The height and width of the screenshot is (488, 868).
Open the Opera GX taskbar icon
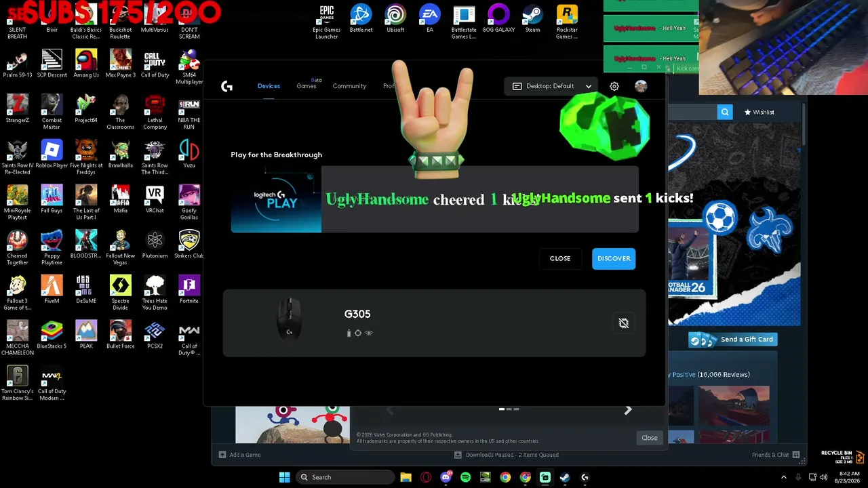click(x=426, y=477)
